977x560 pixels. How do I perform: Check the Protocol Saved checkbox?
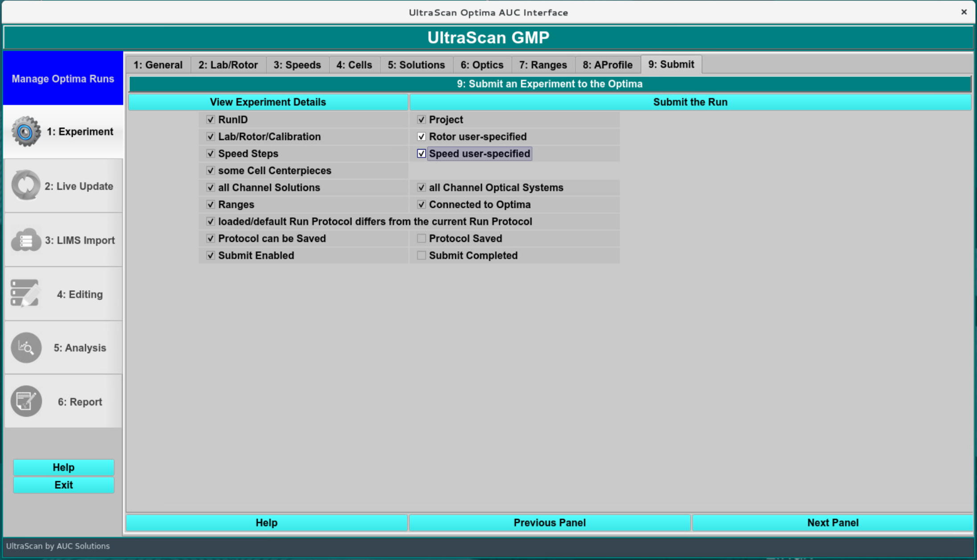click(421, 239)
